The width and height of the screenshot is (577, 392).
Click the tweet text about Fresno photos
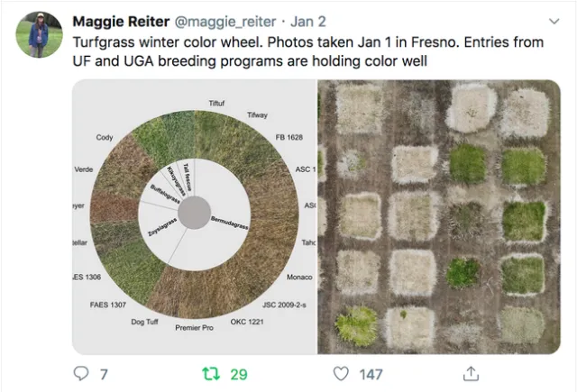tap(298, 51)
